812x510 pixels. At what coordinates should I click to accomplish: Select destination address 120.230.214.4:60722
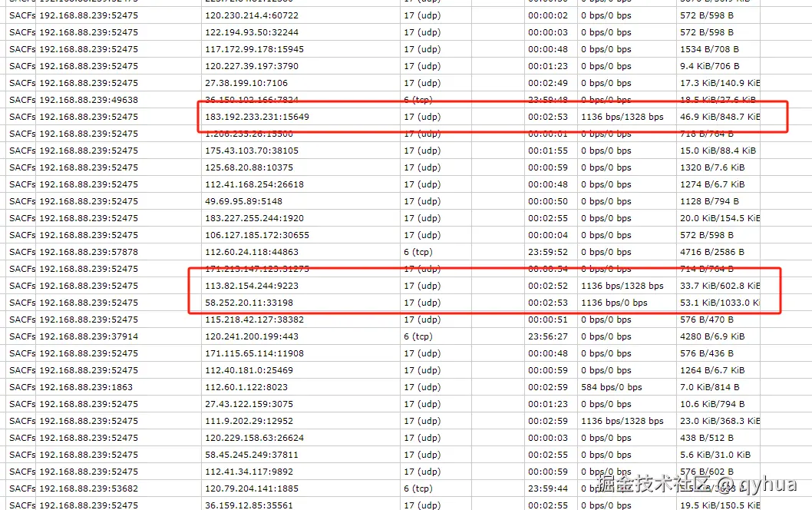252,15
